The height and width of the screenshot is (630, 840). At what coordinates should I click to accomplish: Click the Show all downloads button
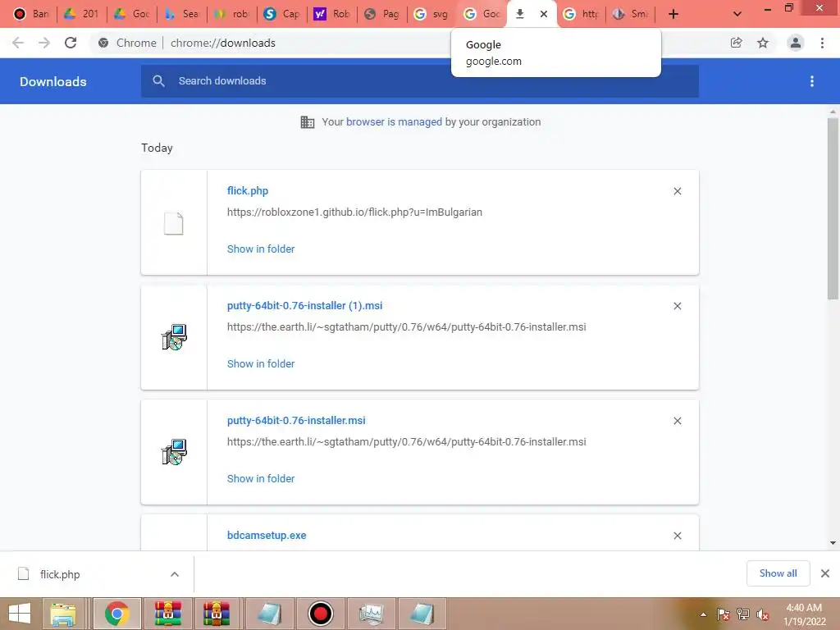pyautogui.click(x=778, y=573)
